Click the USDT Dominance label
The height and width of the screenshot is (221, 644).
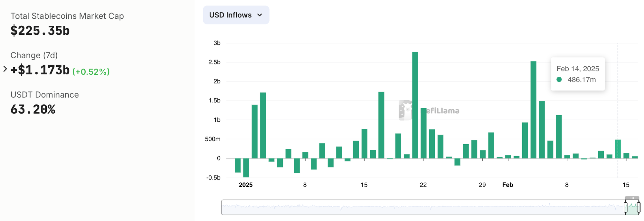[44, 95]
